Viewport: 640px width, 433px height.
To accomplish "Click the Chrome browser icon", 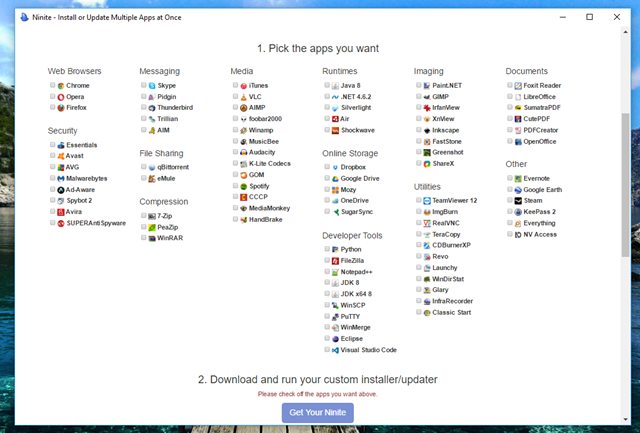I will pos(61,86).
